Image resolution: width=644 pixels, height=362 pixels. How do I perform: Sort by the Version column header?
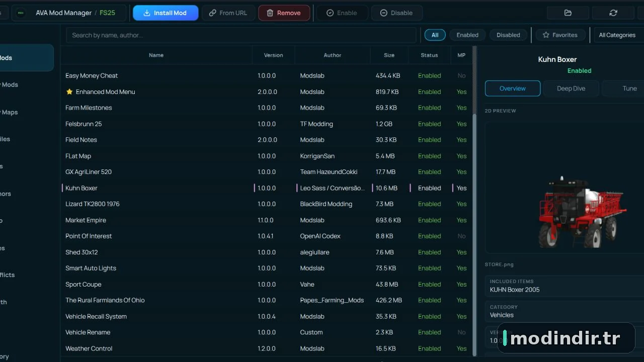pos(273,55)
